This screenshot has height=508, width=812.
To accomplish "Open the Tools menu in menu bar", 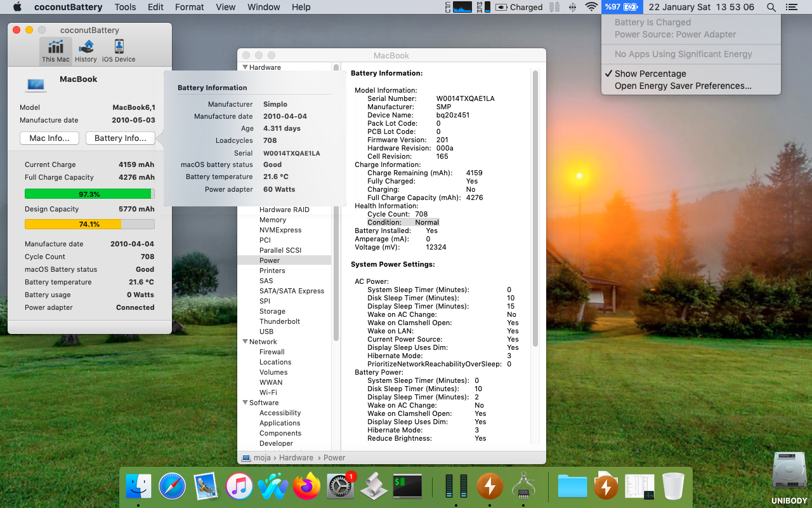I will pyautogui.click(x=125, y=7).
